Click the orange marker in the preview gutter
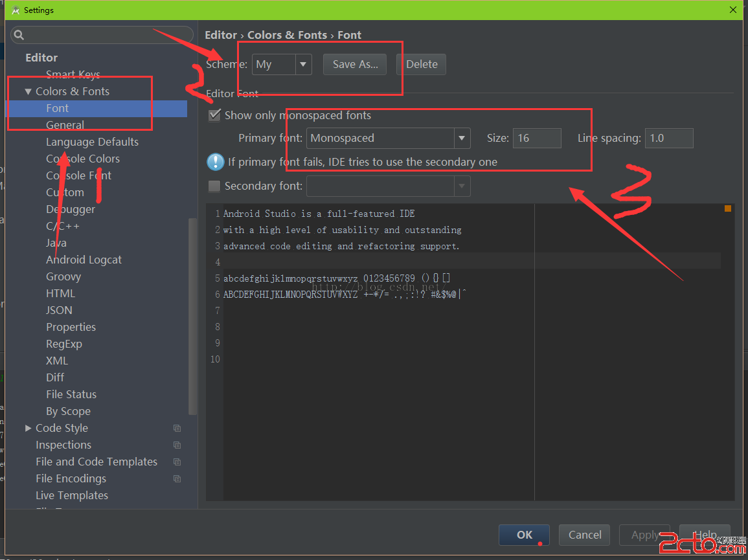Screen dimensions: 748x560 (x=727, y=208)
